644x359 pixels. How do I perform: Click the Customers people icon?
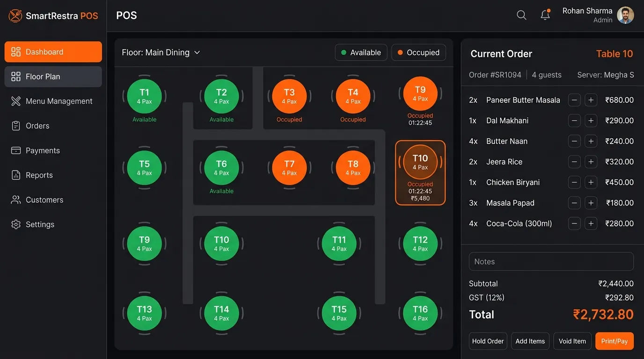(16, 200)
